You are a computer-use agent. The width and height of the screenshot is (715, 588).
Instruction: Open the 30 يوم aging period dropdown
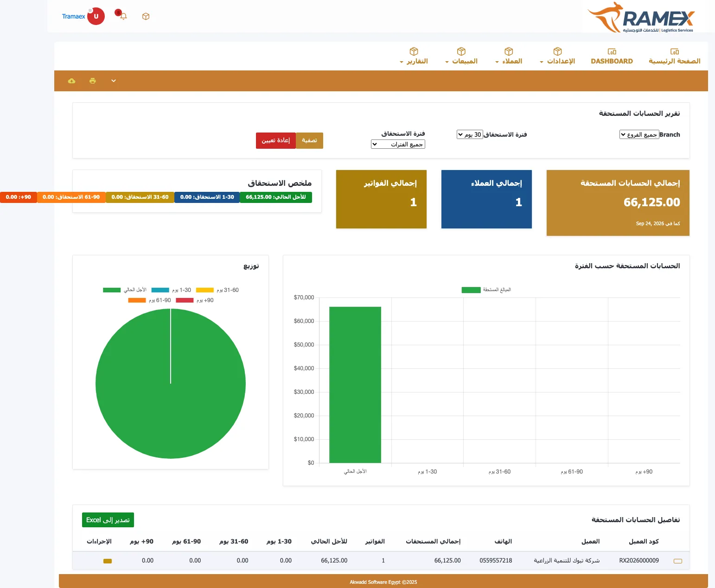click(470, 134)
